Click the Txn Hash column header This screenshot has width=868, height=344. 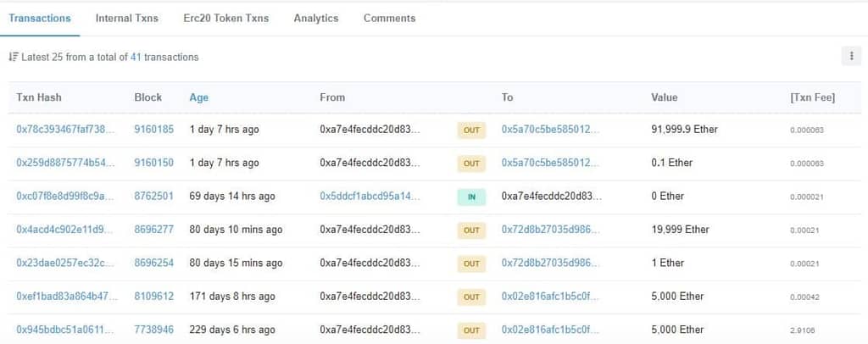[x=39, y=97]
